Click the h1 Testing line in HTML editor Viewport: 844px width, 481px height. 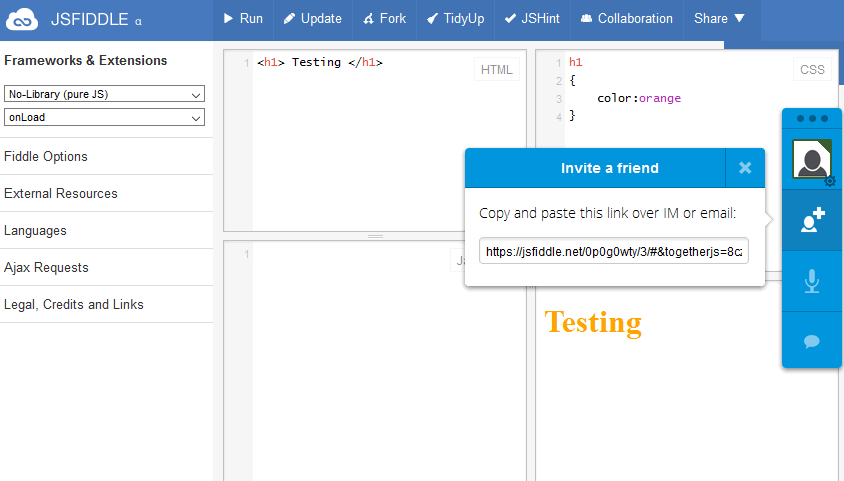click(x=320, y=62)
